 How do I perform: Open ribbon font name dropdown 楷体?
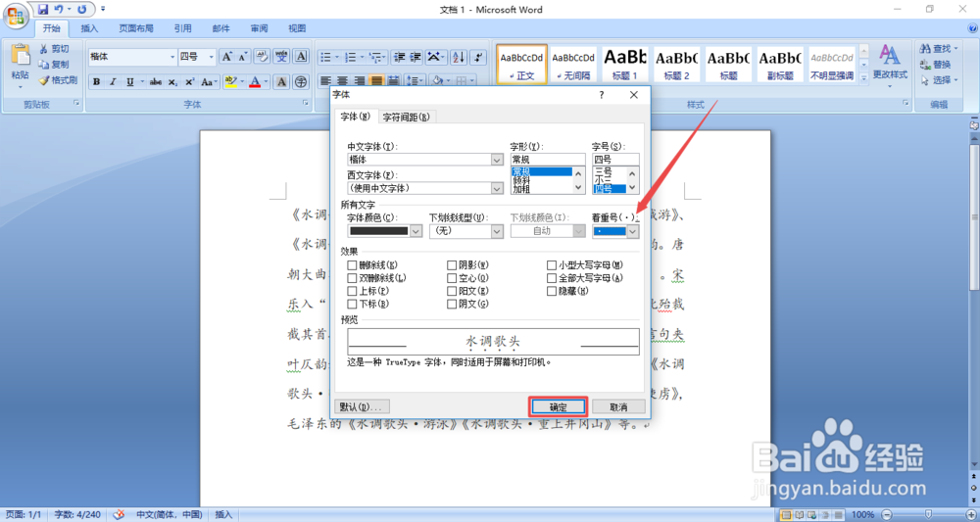tap(172, 57)
